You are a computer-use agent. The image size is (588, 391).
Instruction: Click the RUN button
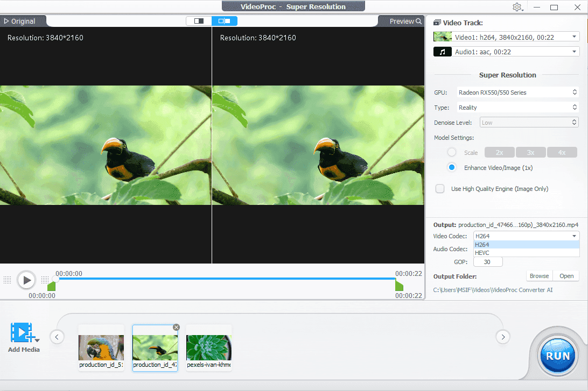[558, 356]
